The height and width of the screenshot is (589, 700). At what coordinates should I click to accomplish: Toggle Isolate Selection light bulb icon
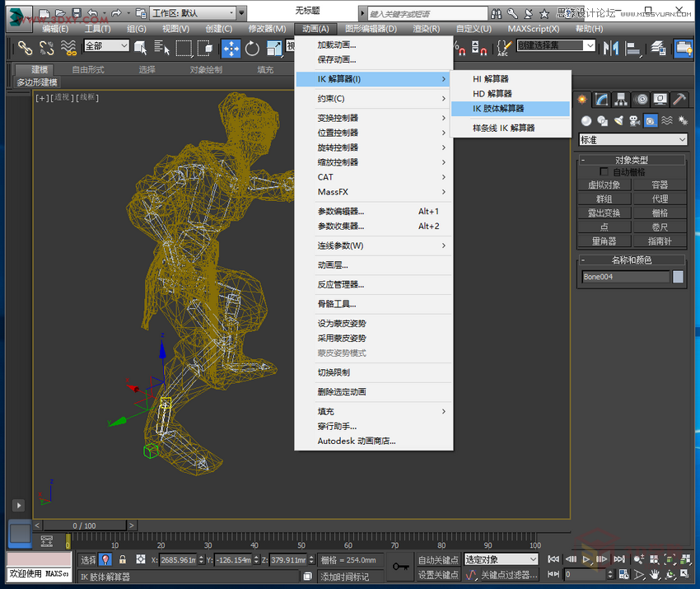(105, 559)
